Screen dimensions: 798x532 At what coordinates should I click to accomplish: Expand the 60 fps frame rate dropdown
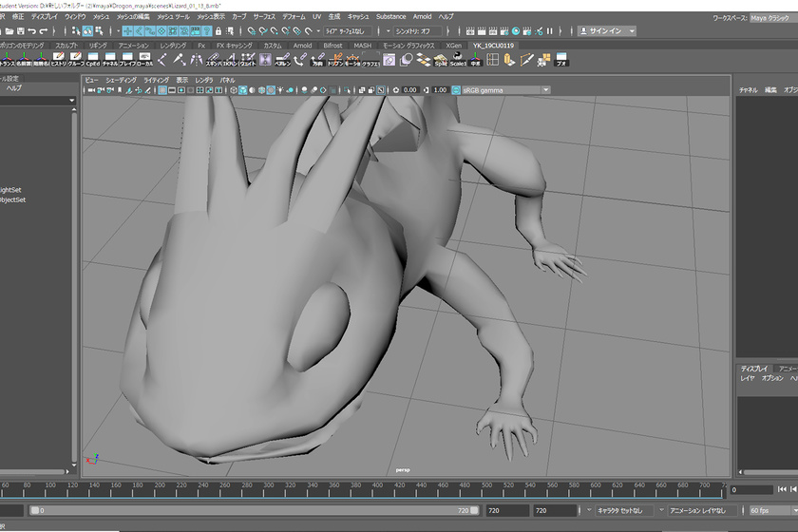(771, 510)
